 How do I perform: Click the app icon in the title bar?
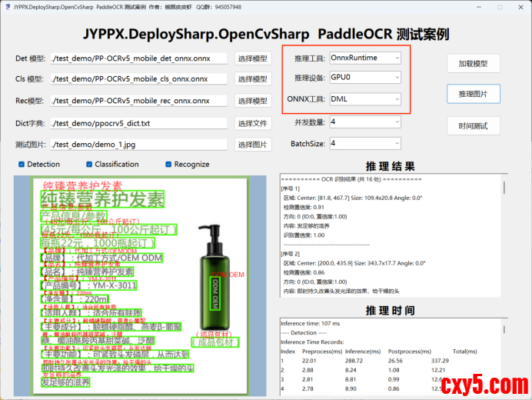point(8,7)
